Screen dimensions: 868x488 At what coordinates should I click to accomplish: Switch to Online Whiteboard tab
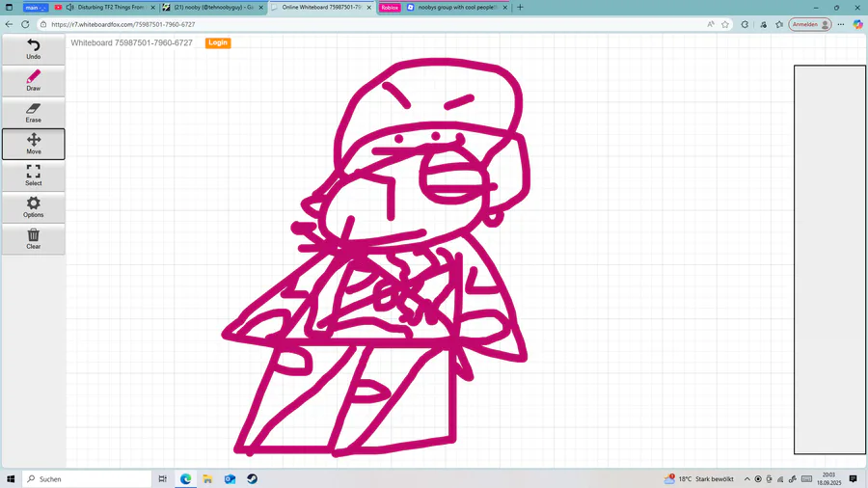click(x=321, y=7)
